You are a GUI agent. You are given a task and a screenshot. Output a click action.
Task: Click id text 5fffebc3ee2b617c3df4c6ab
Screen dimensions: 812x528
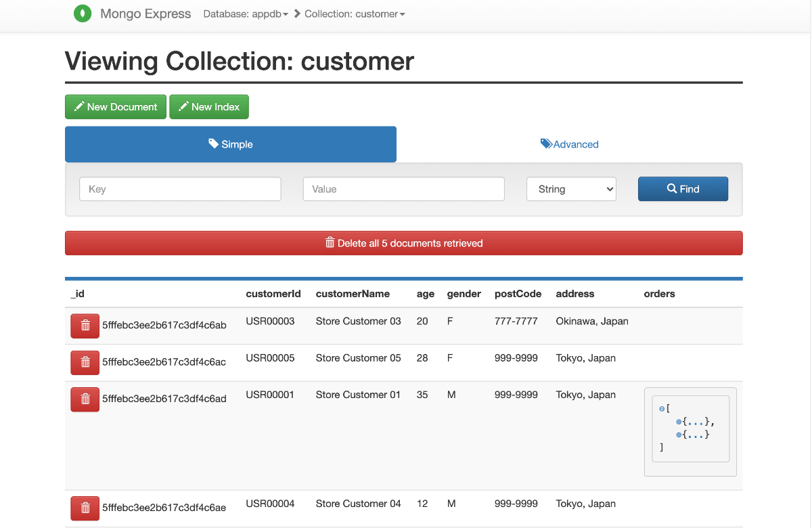[x=164, y=325]
